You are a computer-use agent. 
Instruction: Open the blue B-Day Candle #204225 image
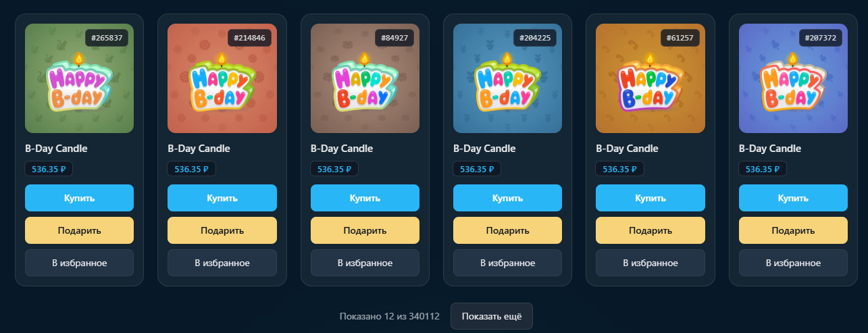click(x=507, y=78)
